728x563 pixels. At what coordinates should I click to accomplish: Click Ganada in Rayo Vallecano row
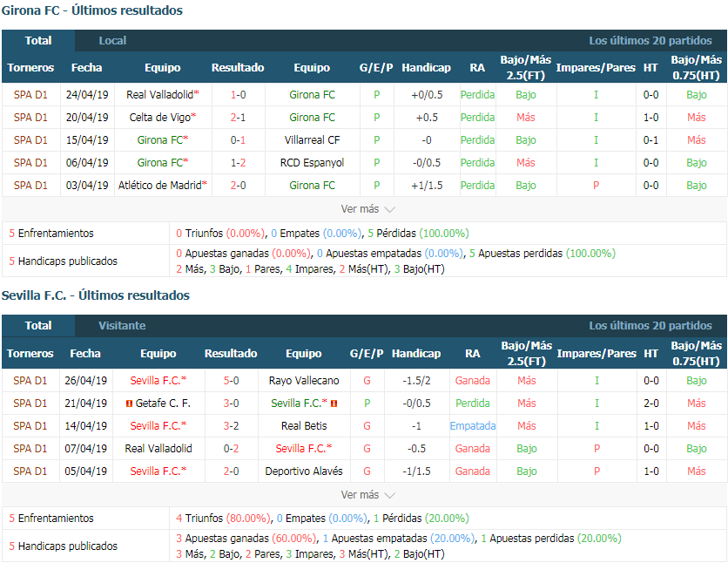point(473,381)
